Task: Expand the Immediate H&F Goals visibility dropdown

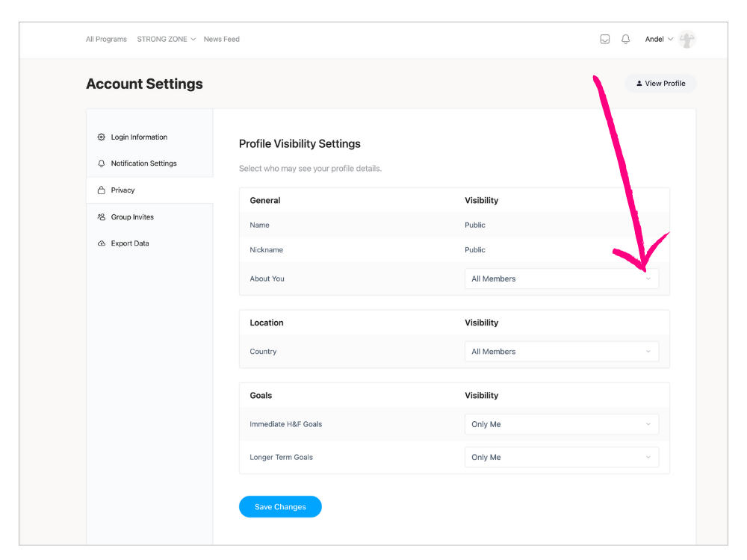Action: (561, 424)
